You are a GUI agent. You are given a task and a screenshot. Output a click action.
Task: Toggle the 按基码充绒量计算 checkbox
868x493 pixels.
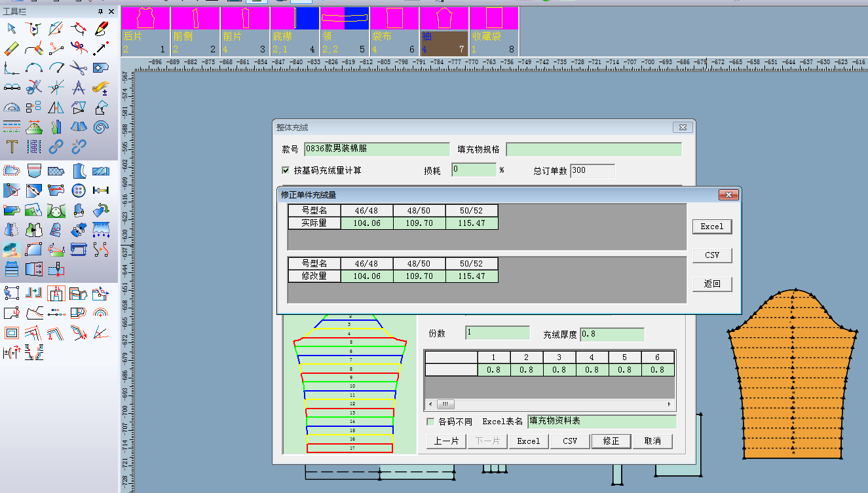(x=286, y=170)
